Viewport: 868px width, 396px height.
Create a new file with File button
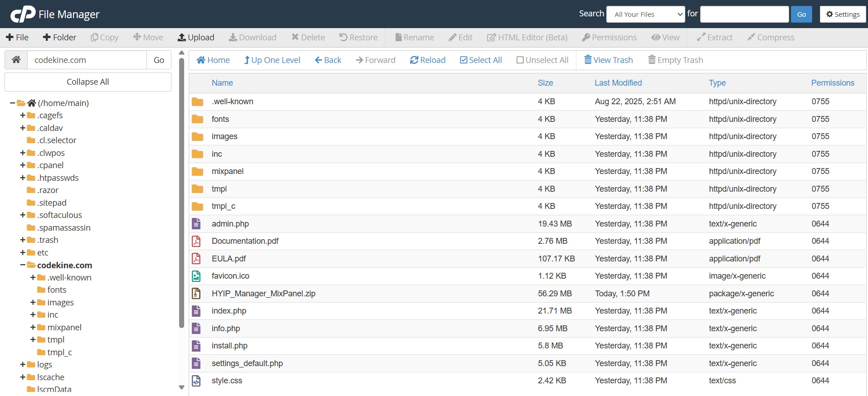(17, 37)
